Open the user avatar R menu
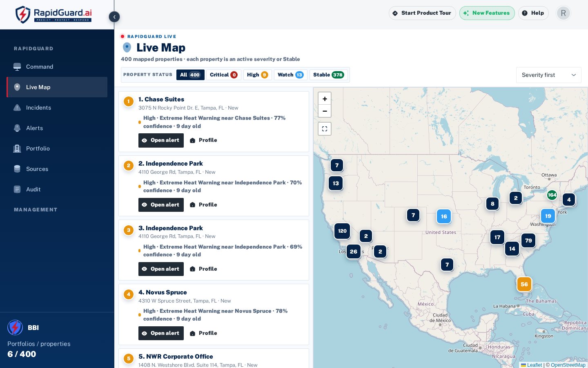The image size is (588, 368). click(563, 13)
